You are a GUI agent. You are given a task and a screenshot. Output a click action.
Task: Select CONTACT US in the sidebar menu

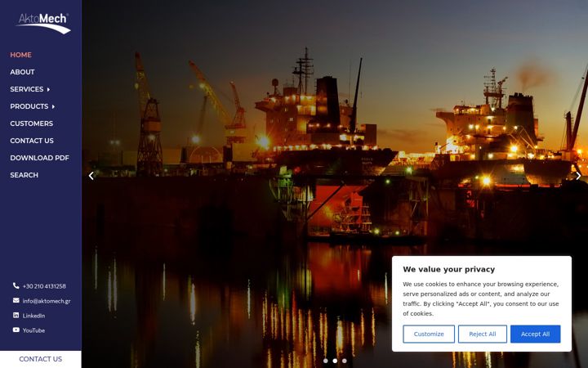pos(32,141)
